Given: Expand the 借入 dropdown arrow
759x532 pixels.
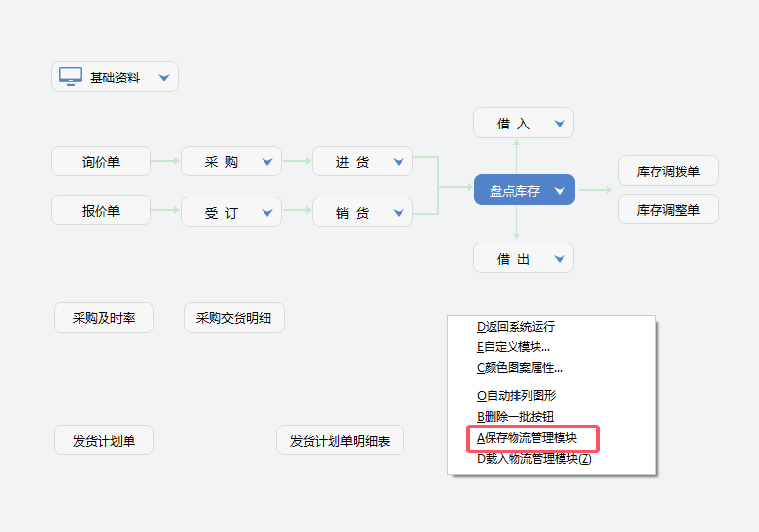Looking at the screenshot, I should pyautogui.click(x=560, y=123).
